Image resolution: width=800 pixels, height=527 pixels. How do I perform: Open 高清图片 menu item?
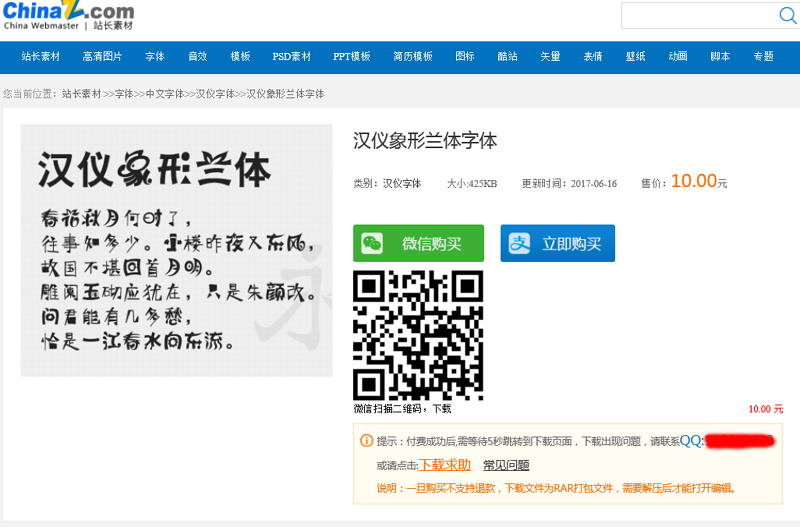tap(102, 57)
